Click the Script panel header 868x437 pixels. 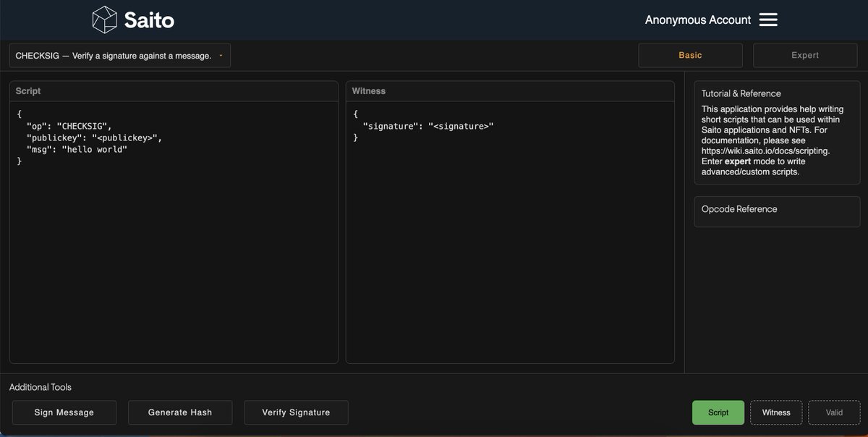click(x=174, y=91)
